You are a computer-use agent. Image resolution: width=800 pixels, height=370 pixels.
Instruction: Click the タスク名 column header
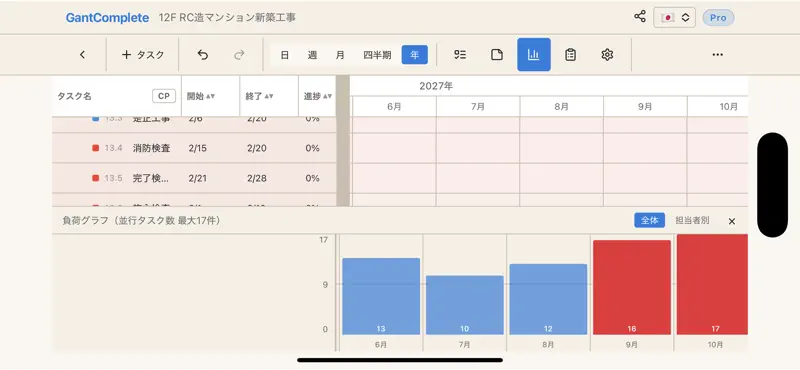[x=74, y=96]
